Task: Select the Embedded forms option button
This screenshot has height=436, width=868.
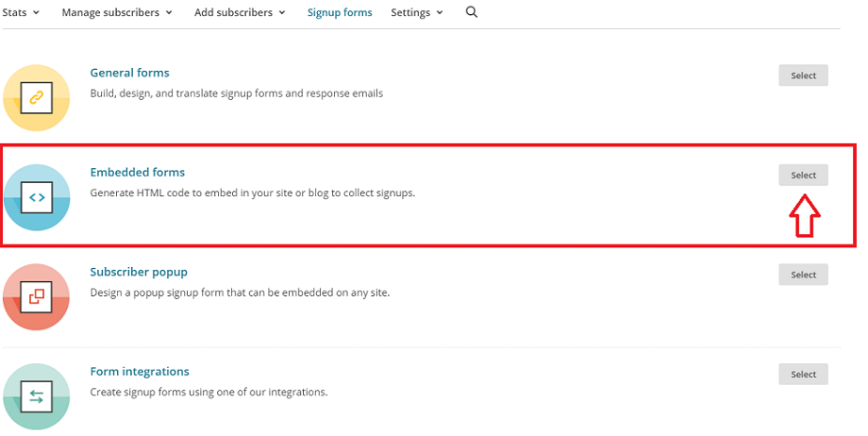Action: coord(803,176)
